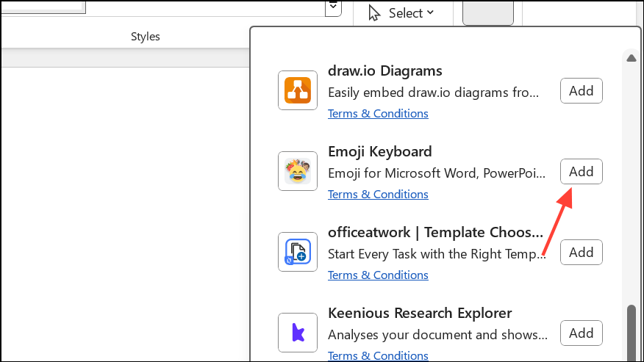Viewport: 644px width, 362px height.
Task: Click the Keenious Research Explorer icon
Action: coord(298,333)
